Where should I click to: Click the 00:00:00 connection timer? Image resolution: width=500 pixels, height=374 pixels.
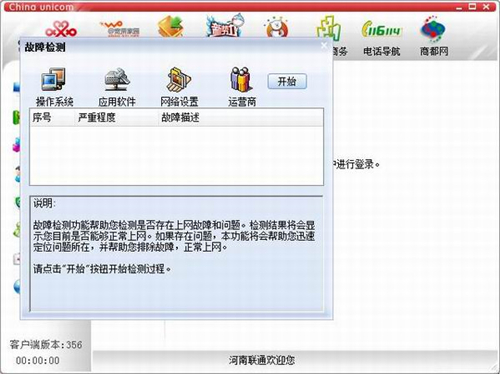click(38, 360)
